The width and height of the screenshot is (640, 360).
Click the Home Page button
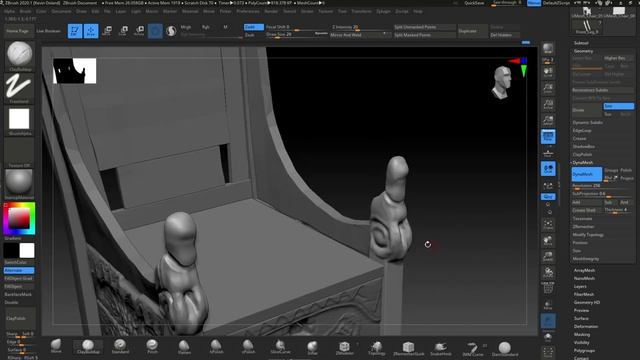(x=18, y=31)
